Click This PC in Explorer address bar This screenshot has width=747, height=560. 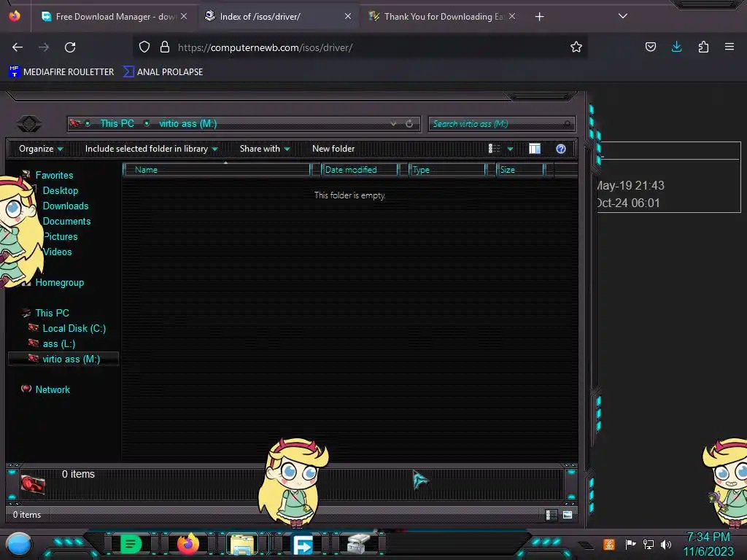pos(117,124)
